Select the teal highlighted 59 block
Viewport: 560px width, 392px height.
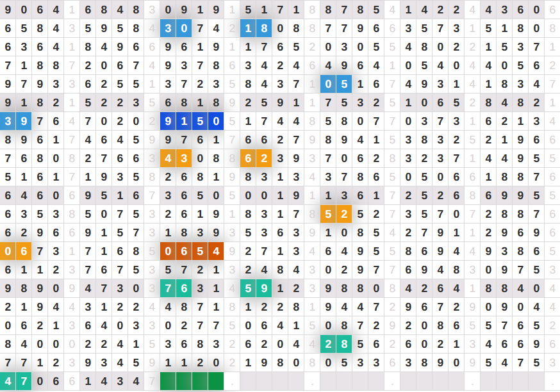[x=256, y=288]
